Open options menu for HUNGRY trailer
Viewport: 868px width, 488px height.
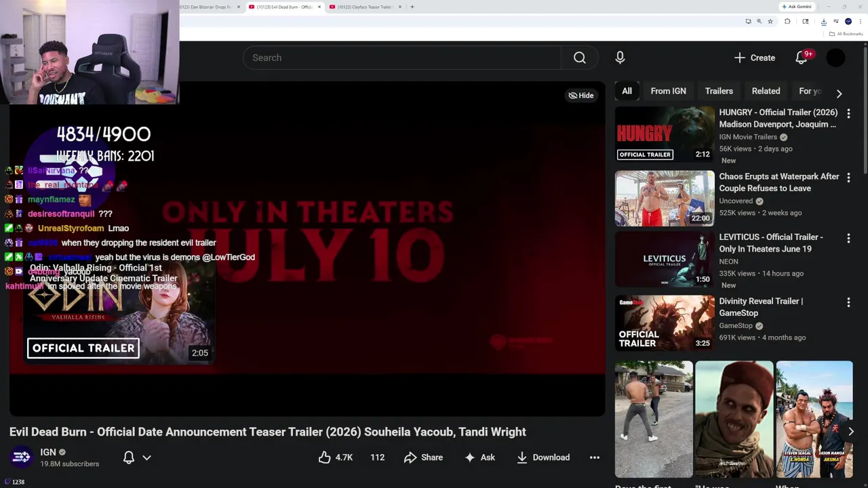tap(848, 114)
